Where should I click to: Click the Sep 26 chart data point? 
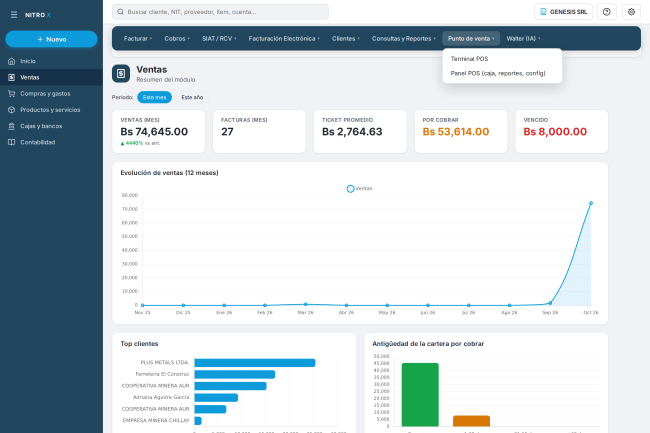coord(550,303)
